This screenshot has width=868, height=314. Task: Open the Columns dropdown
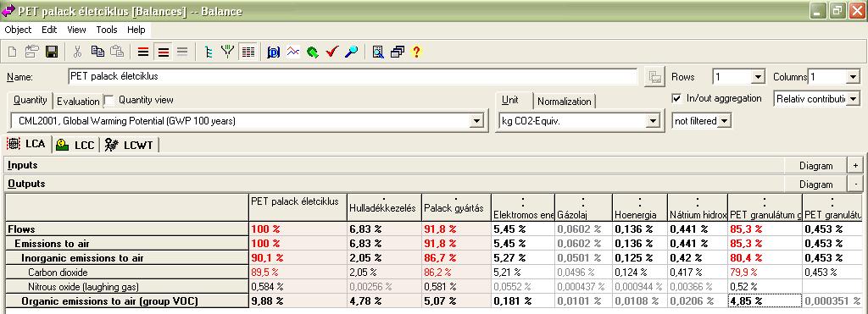(853, 77)
